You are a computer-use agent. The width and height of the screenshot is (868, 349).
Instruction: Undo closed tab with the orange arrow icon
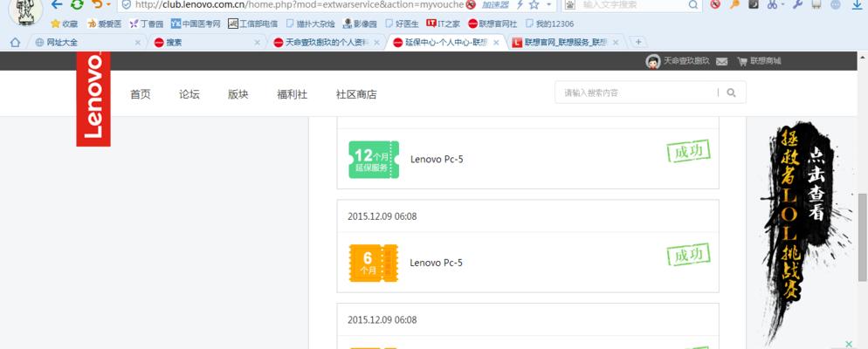click(x=97, y=3)
